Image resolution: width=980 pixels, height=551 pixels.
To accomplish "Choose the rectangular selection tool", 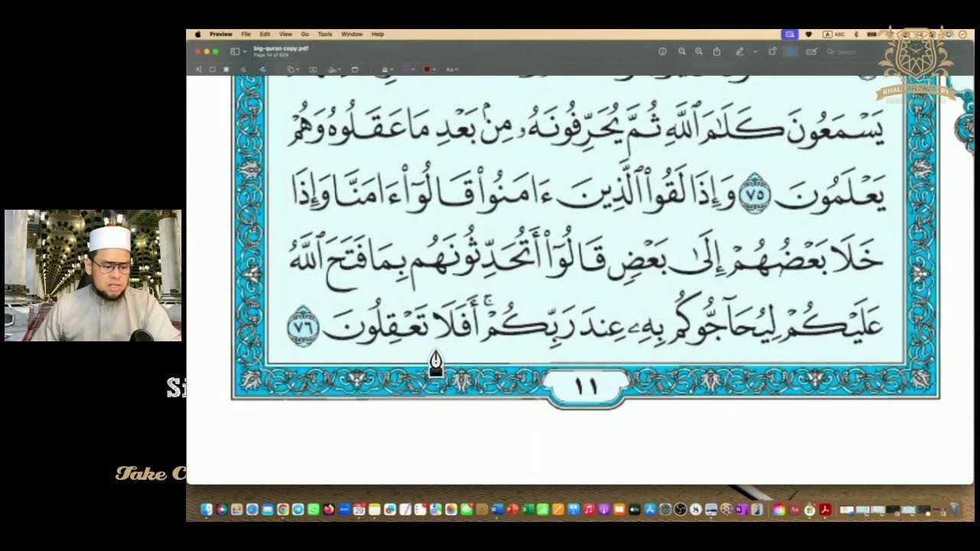I will tap(213, 70).
